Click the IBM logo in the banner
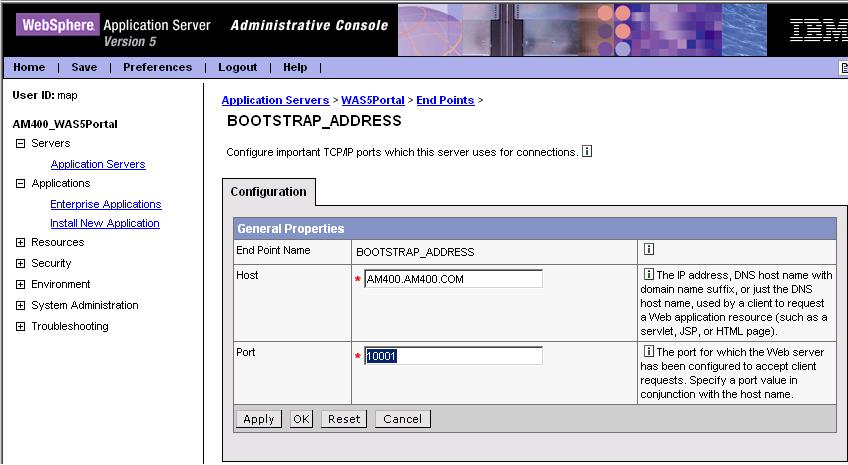Viewport: 848px width, 465px height. tap(819, 30)
